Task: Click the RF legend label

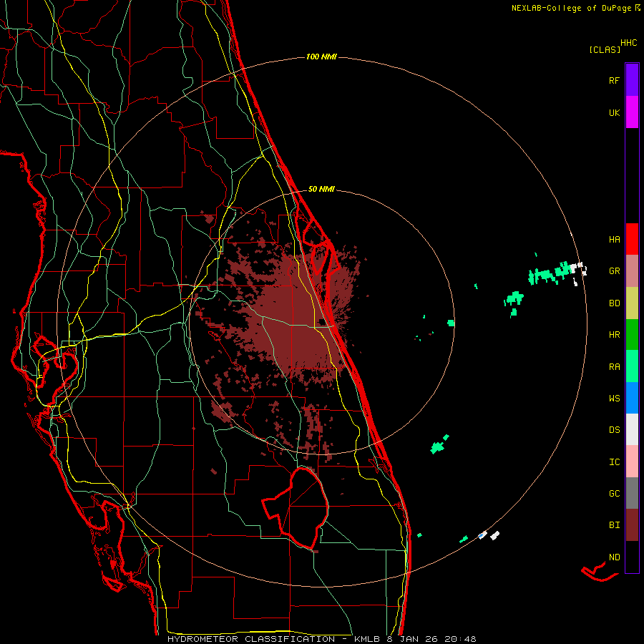Action: click(614, 81)
